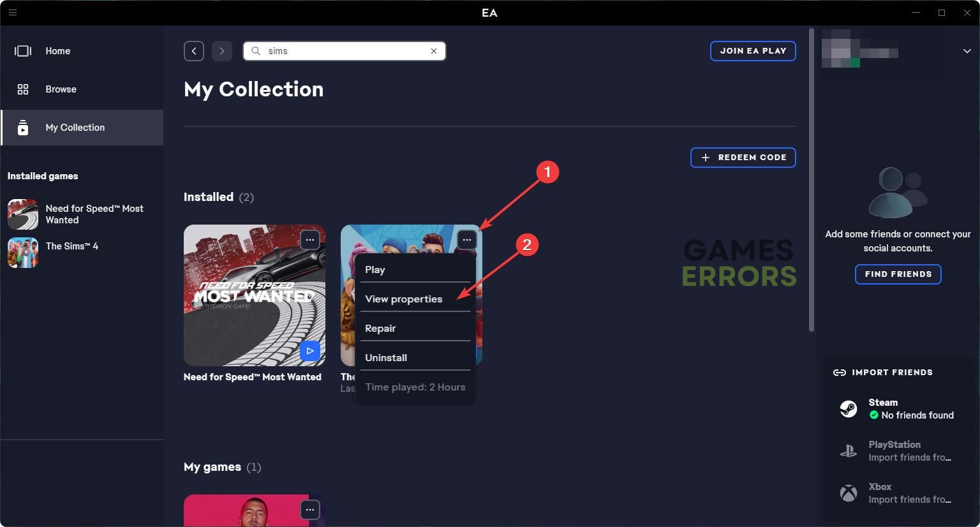Viewport: 980px width, 527px height.
Task: Click the forward navigation arrow
Action: tap(222, 51)
